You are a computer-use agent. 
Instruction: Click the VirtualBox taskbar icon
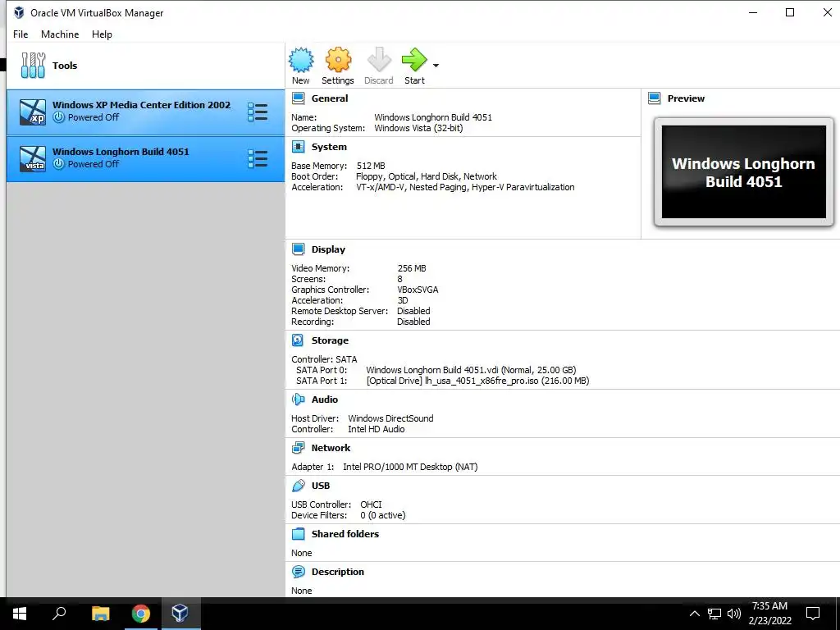[x=180, y=614]
